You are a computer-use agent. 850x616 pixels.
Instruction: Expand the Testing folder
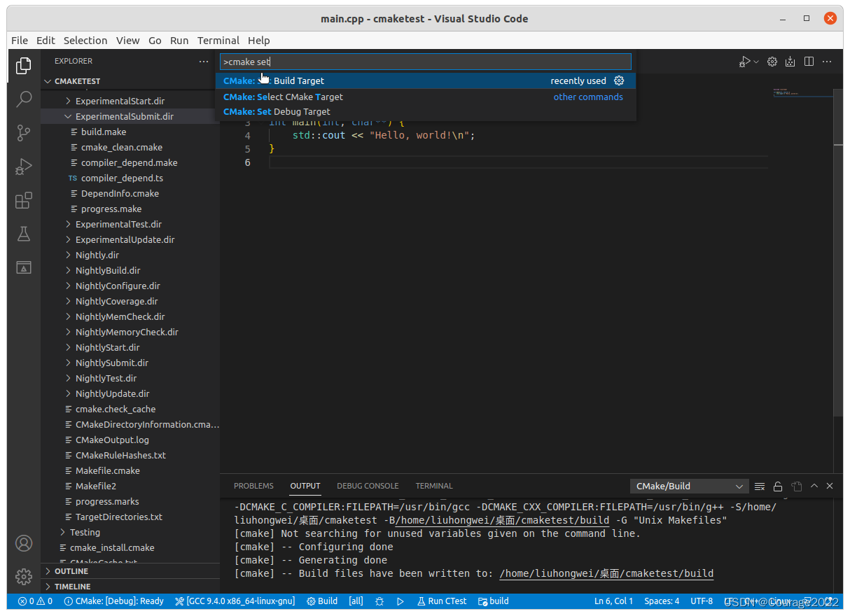pyautogui.click(x=130, y=532)
